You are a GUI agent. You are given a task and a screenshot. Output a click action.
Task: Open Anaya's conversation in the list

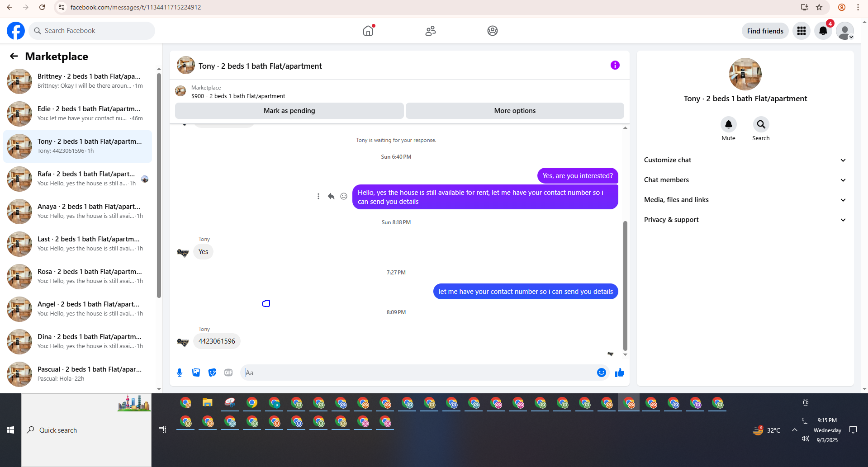coord(77,212)
